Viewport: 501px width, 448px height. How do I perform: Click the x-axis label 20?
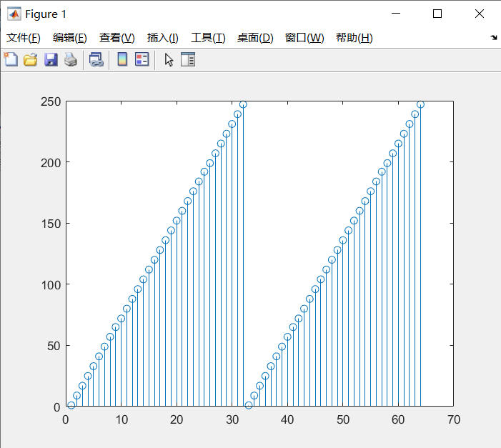[x=177, y=419]
